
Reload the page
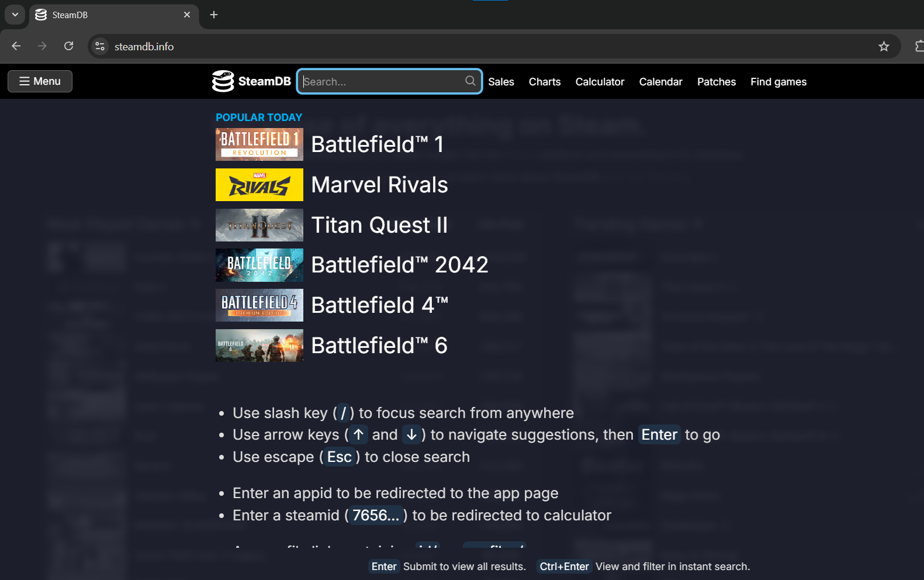click(68, 46)
